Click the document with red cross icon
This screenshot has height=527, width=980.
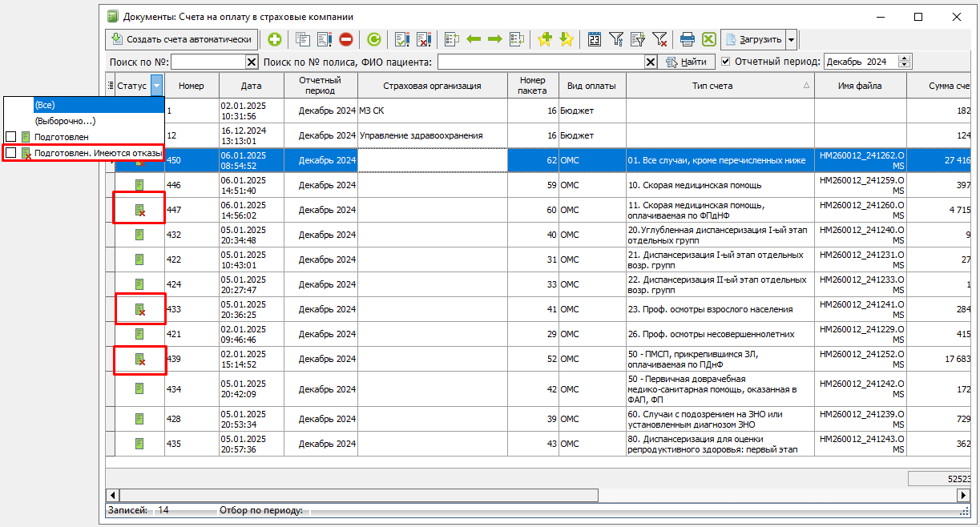424,39
